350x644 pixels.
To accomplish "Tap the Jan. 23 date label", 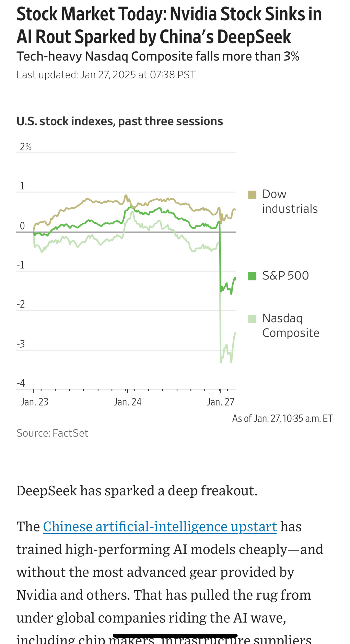I will pyautogui.click(x=34, y=402).
